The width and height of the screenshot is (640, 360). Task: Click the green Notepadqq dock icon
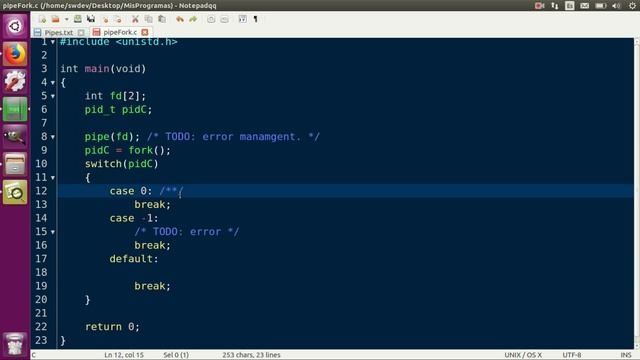coord(15,109)
